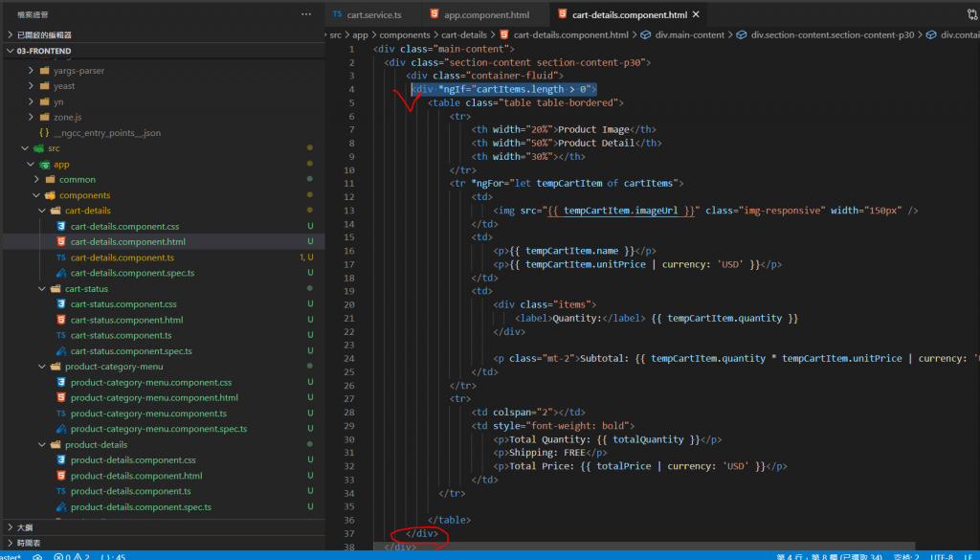980x560 pixels.
Task: Click CSS icon of product-details.component.css
Action: (60, 460)
